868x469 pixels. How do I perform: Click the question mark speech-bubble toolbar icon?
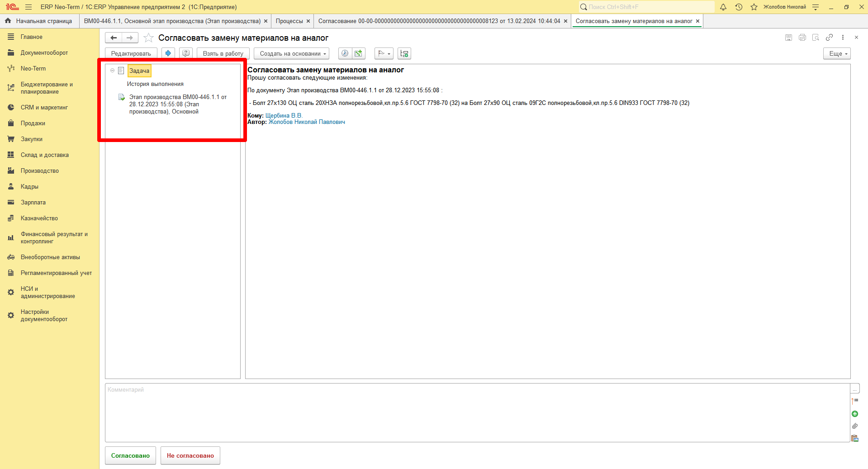click(186, 53)
